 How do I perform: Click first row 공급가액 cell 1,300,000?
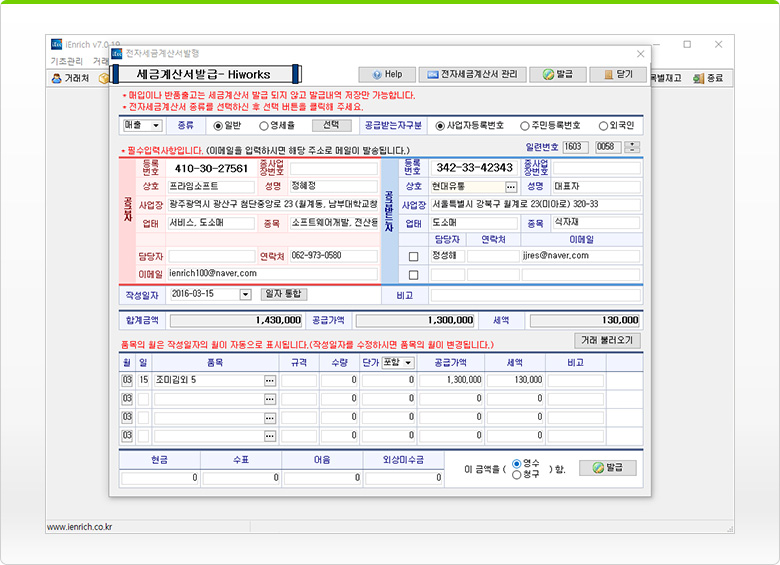(451, 380)
